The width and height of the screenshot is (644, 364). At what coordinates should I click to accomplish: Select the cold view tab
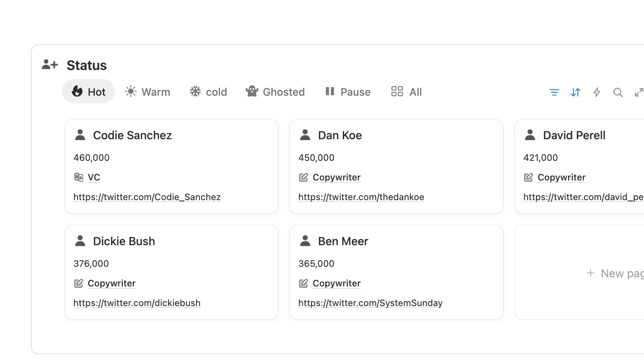[x=209, y=92]
